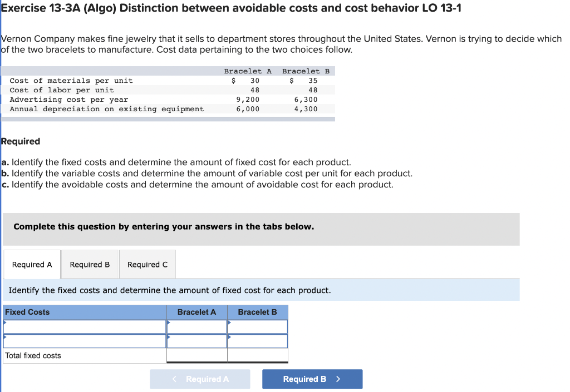Switch to the Required B tab
This screenshot has width=570, height=392.
click(x=89, y=264)
